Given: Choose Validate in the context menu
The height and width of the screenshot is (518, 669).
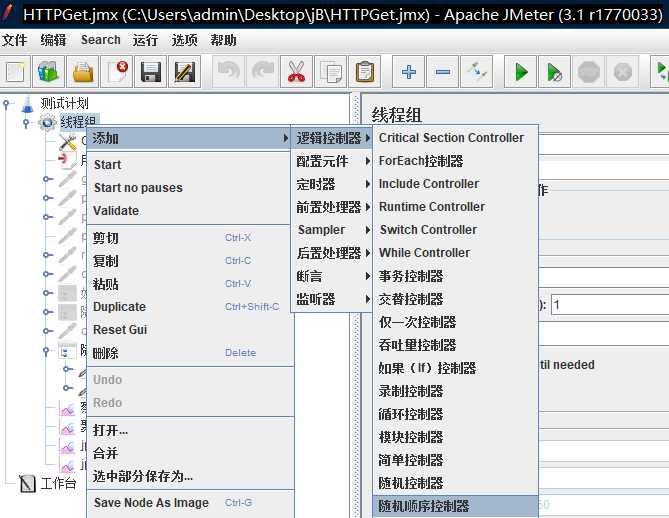Looking at the screenshot, I should [190, 211].
